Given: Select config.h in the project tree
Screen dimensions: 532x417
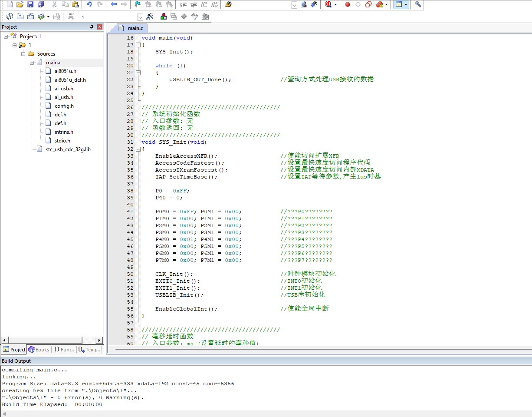Looking at the screenshot, I should (x=64, y=106).
